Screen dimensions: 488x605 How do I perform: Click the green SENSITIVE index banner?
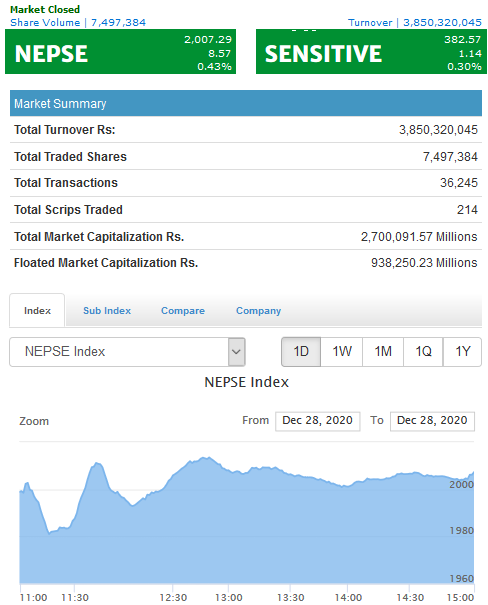point(371,51)
